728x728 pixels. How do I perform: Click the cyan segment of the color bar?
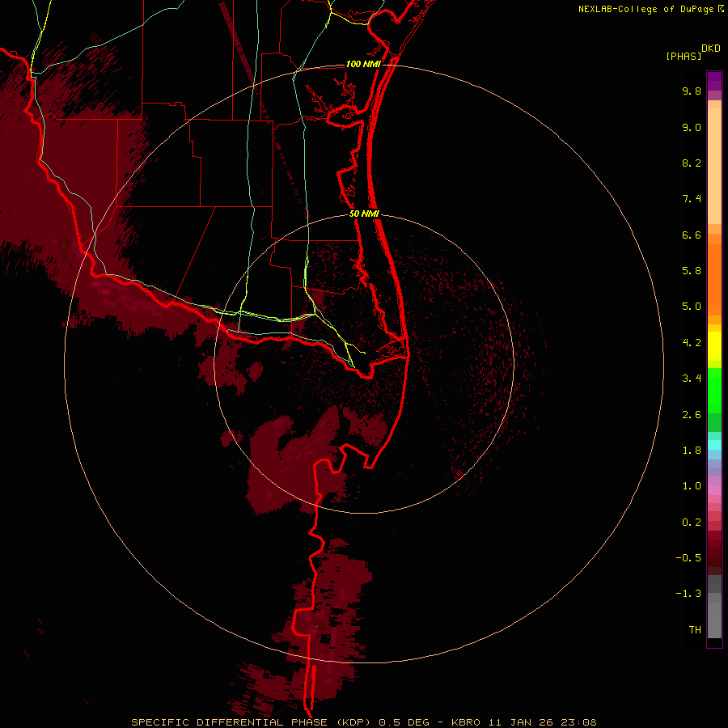(x=714, y=444)
